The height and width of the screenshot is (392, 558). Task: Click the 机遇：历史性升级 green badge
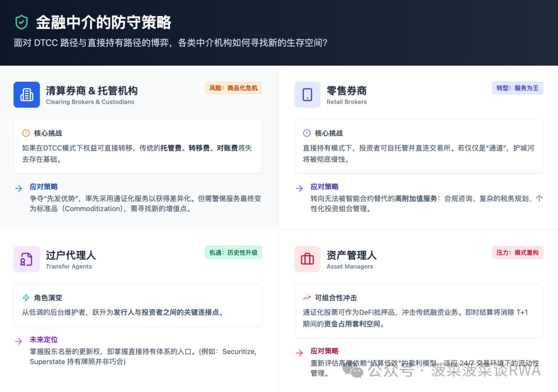(234, 252)
